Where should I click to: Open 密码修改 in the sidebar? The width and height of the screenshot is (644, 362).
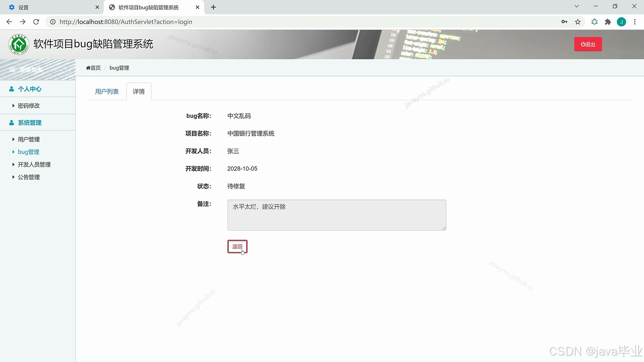coord(29,106)
